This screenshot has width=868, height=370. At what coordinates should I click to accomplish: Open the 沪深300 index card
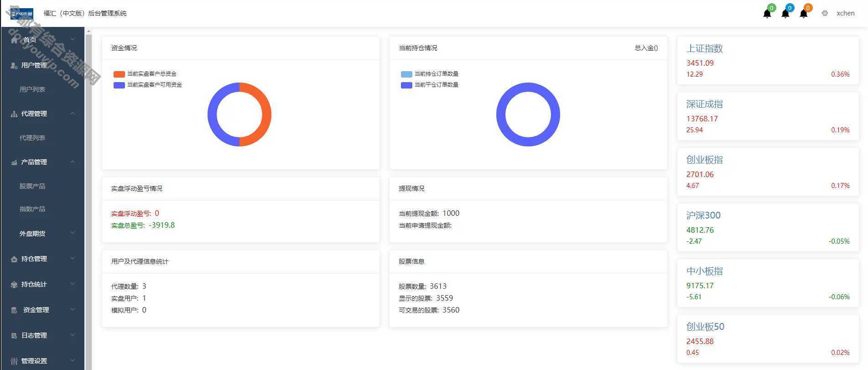click(768, 227)
